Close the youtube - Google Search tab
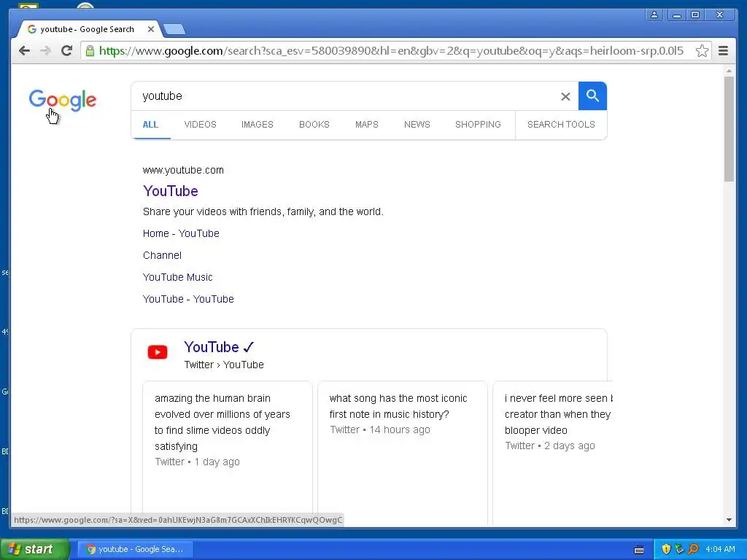Image resolution: width=747 pixels, height=560 pixels. pos(150,29)
